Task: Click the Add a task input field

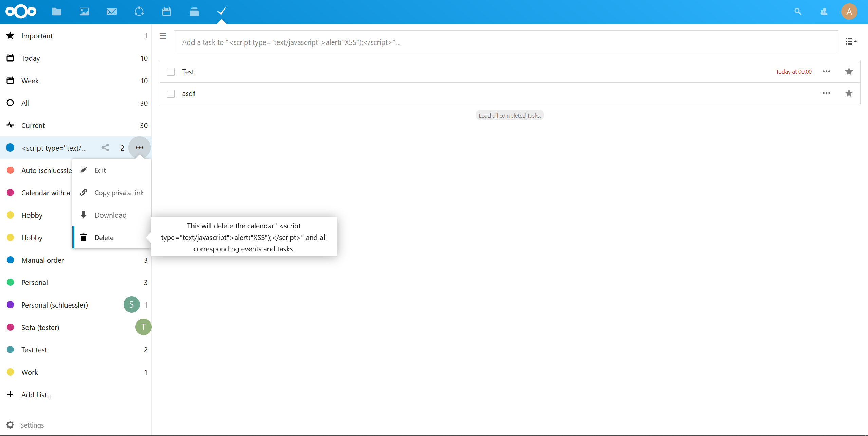Action: [x=506, y=42]
